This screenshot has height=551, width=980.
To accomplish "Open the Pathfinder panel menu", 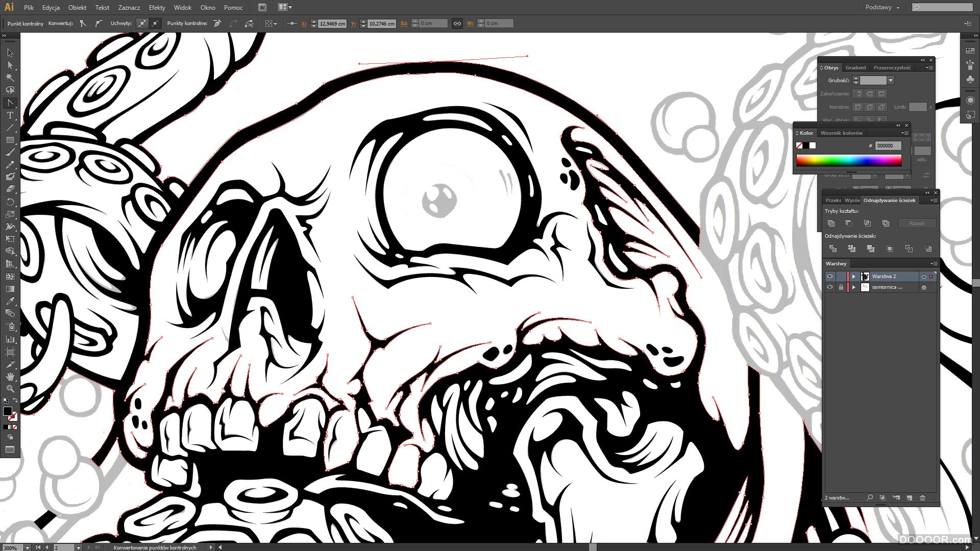I will pos(934,201).
